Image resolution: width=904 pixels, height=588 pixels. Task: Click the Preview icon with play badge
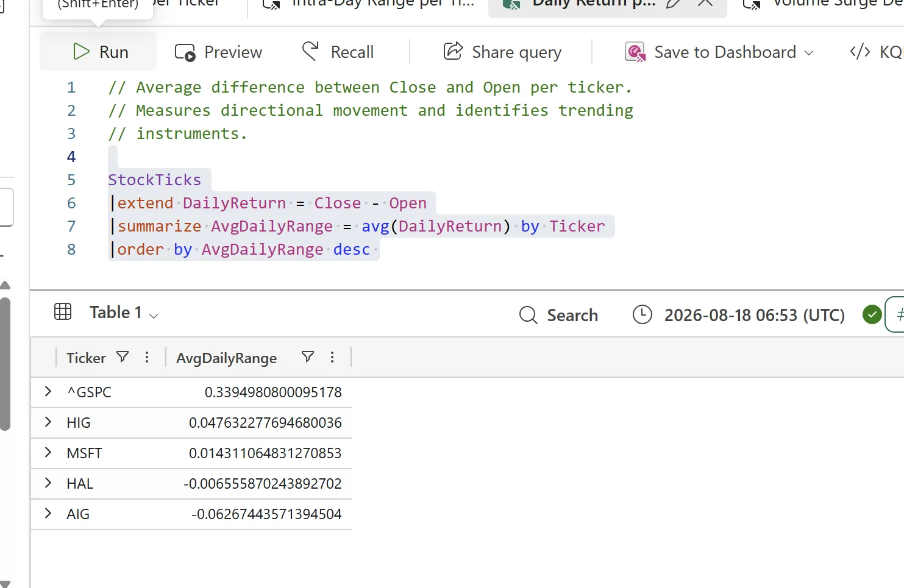tap(185, 52)
